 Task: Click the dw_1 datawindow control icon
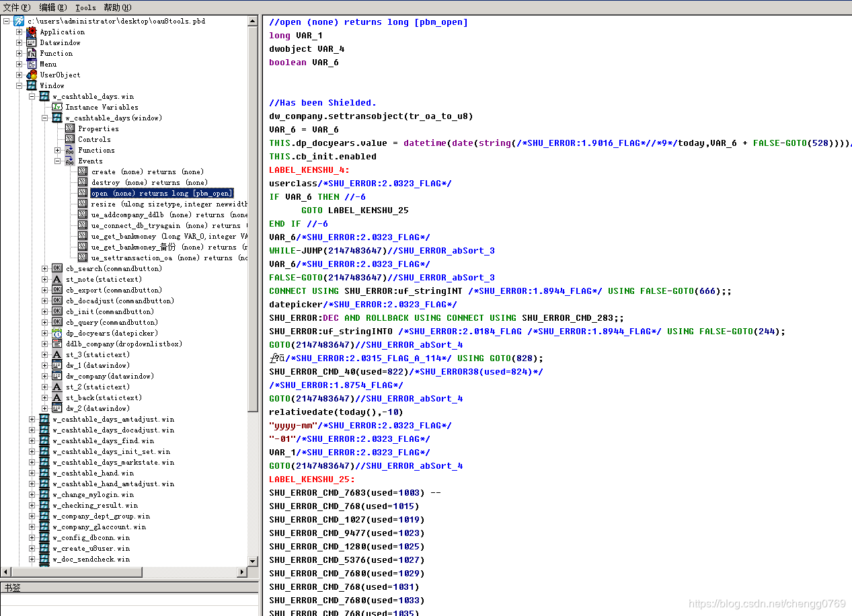[57, 365]
